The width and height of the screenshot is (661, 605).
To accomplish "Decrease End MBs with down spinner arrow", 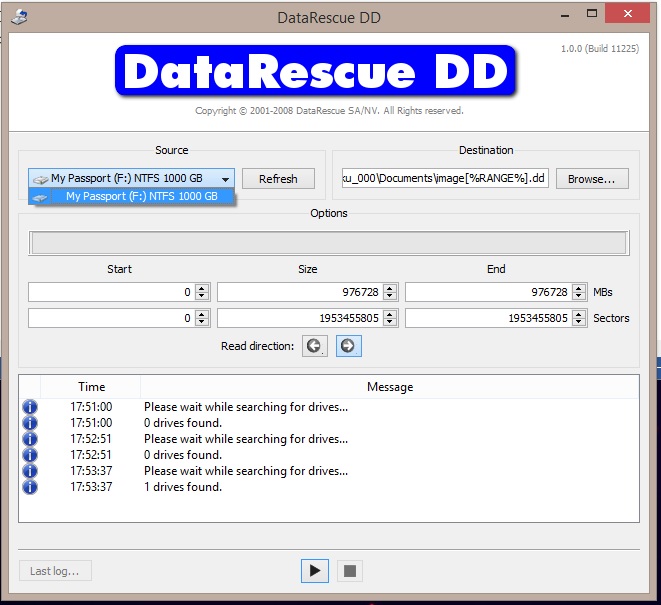I will click(x=579, y=296).
